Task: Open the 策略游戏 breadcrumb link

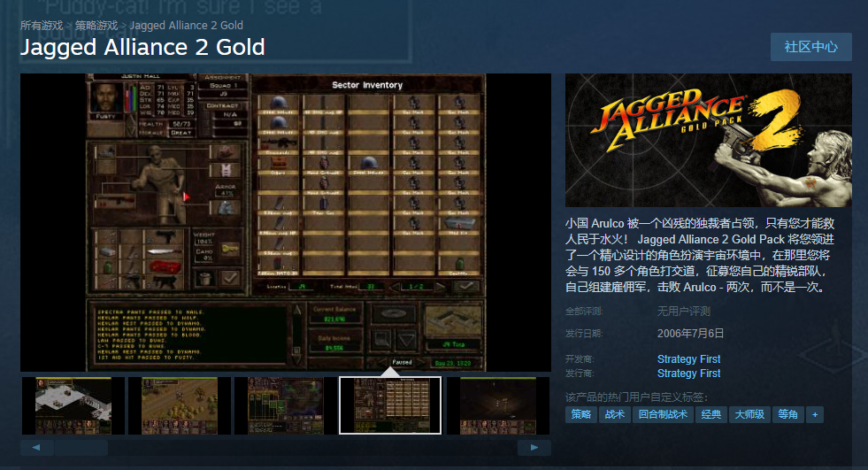Action: [x=96, y=26]
